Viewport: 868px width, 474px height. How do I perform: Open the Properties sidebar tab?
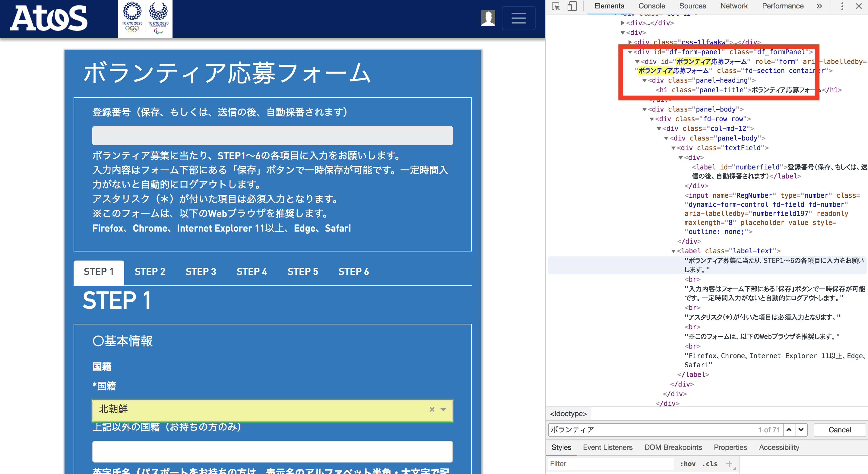coord(730,447)
